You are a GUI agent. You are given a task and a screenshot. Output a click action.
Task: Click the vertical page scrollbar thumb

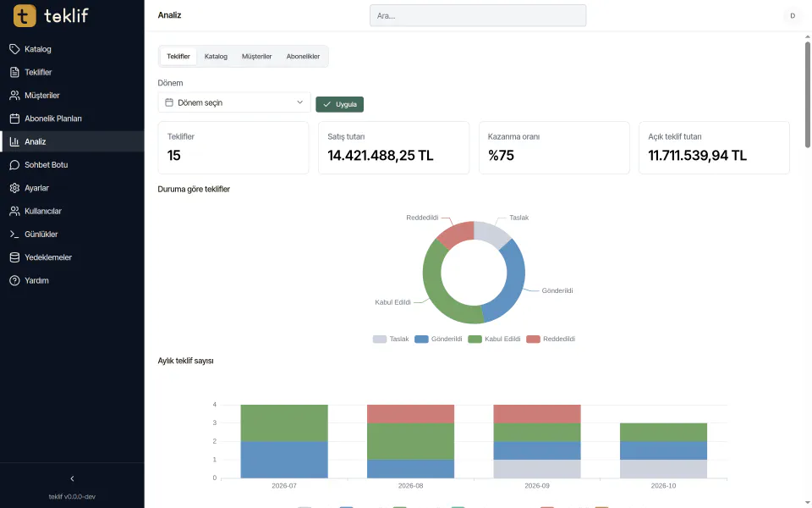tap(807, 94)
